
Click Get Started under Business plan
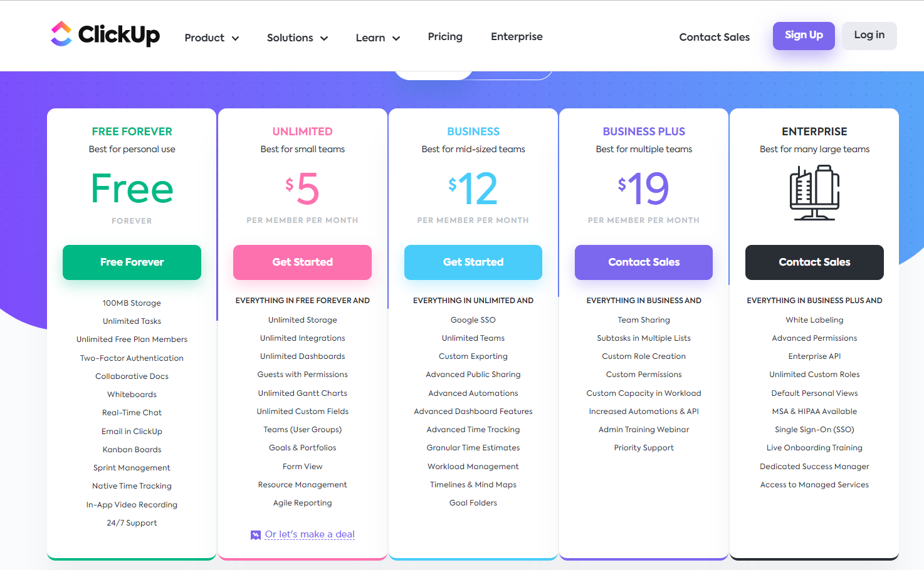(473, 262)
